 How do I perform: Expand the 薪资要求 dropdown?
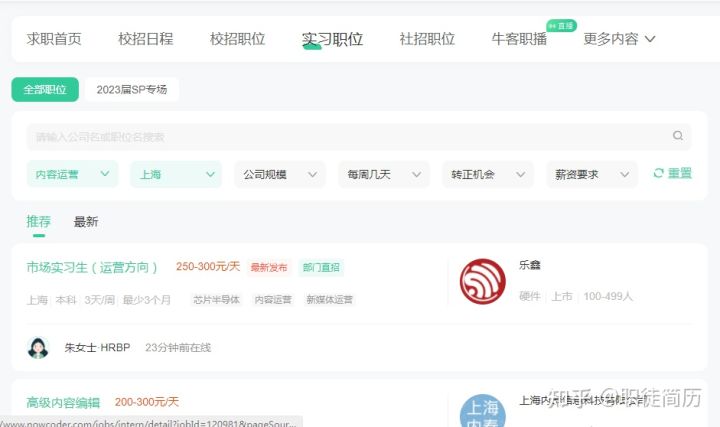coord(592,174)
